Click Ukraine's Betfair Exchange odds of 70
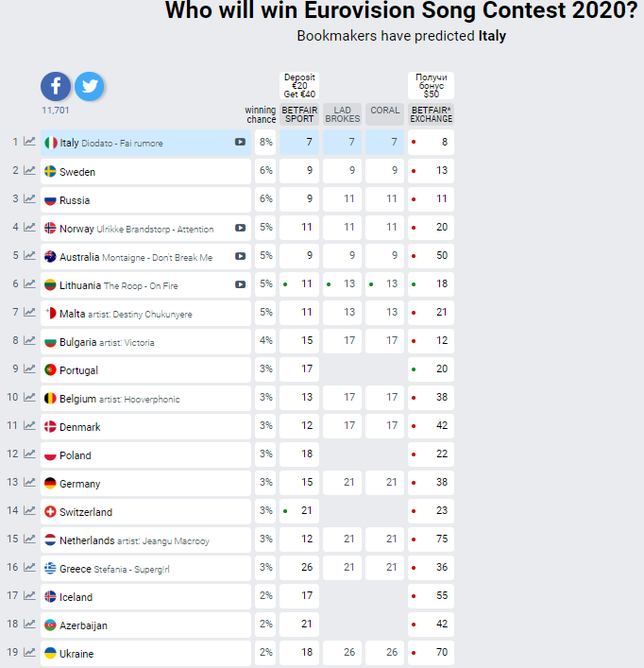The height and width of the screenshot is (668, 644). [x=431, y=652]
